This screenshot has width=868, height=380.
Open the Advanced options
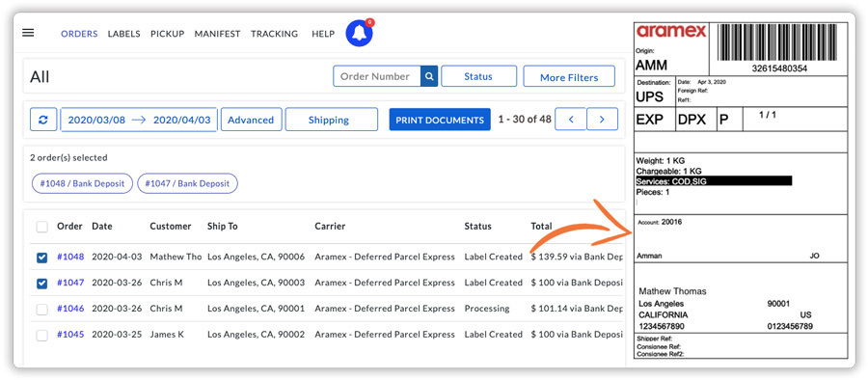[252, 120]
